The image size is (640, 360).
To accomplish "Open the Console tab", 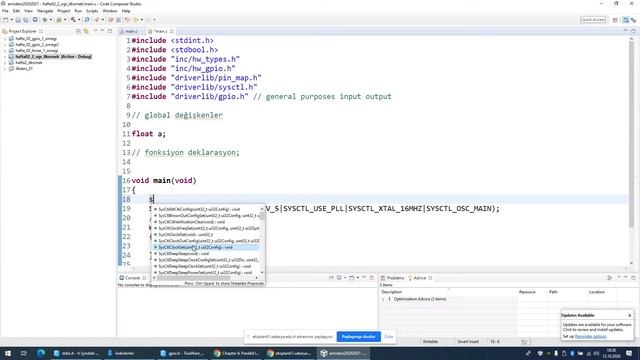I will [x=133, y=278].
